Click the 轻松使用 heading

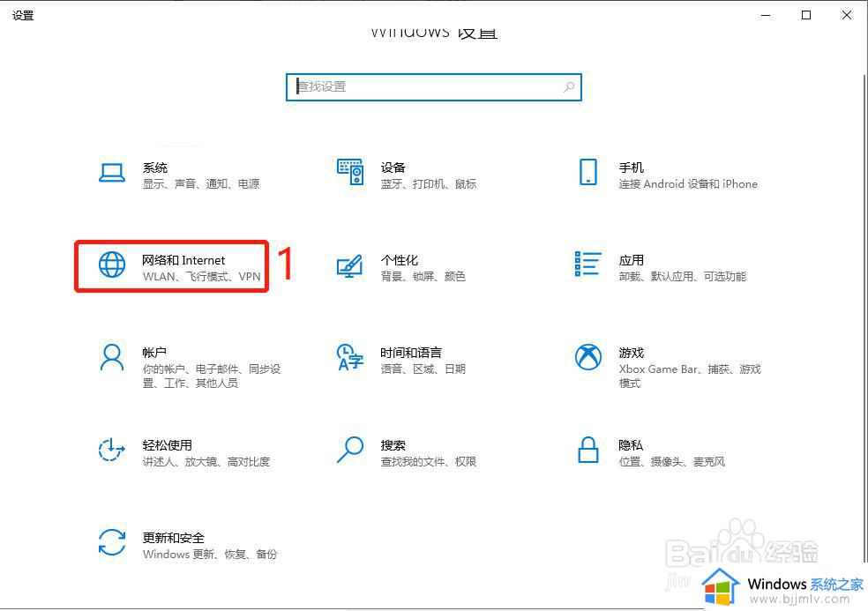coord(168,445)
